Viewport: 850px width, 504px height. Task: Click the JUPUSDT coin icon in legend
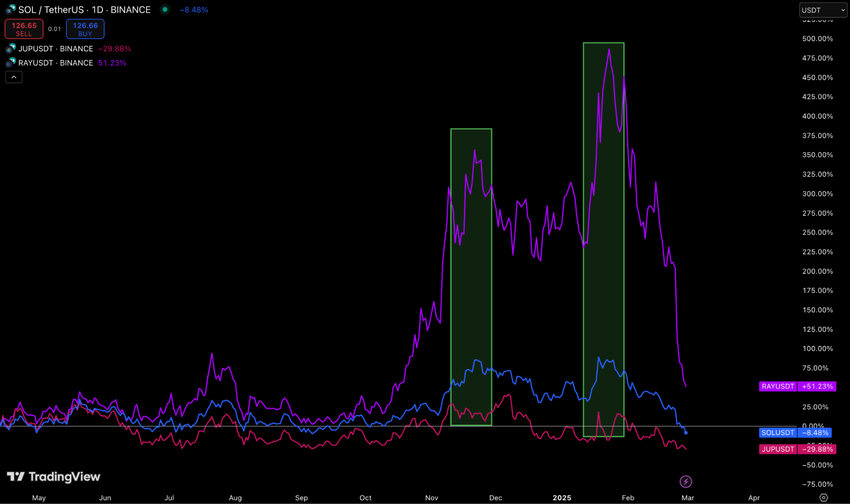tap(11, 49)
